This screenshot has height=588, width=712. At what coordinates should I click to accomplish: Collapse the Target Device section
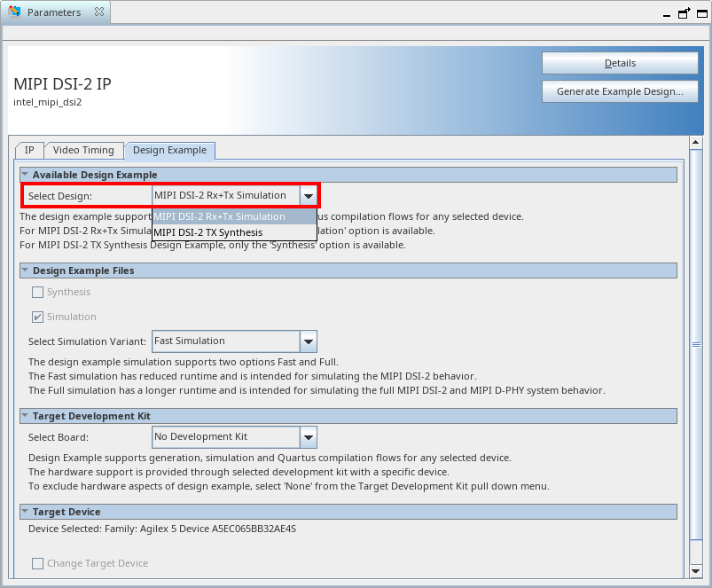coord(25,511)
